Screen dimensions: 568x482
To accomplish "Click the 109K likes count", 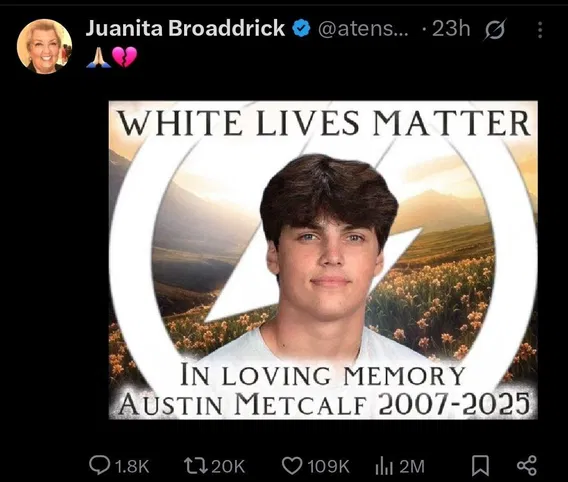I will [x=329, y=466].
